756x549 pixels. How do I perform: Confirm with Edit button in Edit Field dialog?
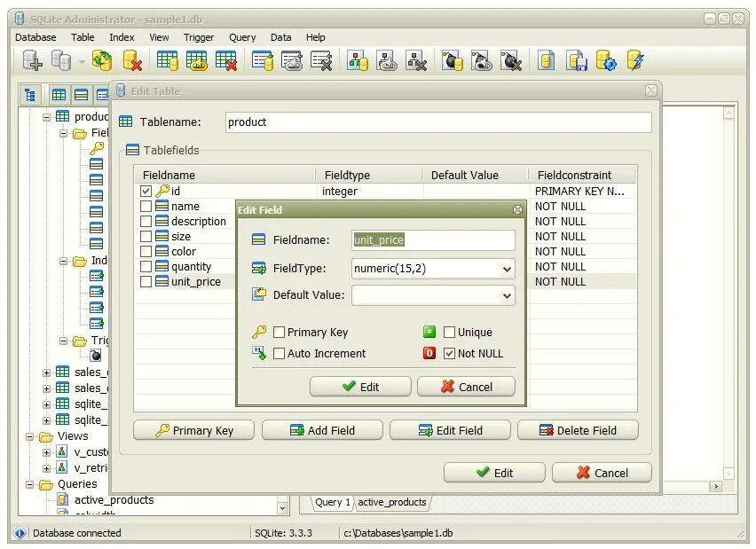(360, 387)
